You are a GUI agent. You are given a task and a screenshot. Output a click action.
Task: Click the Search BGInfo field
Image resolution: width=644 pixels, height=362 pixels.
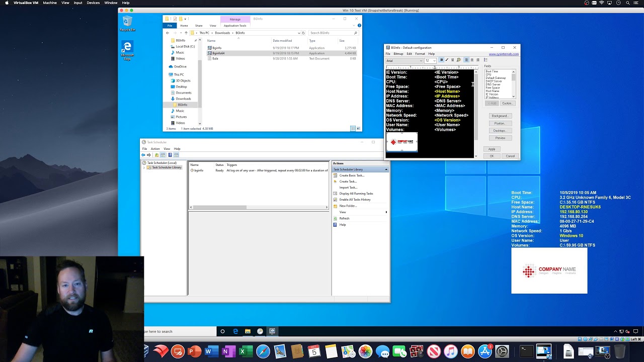click(333, 33)
